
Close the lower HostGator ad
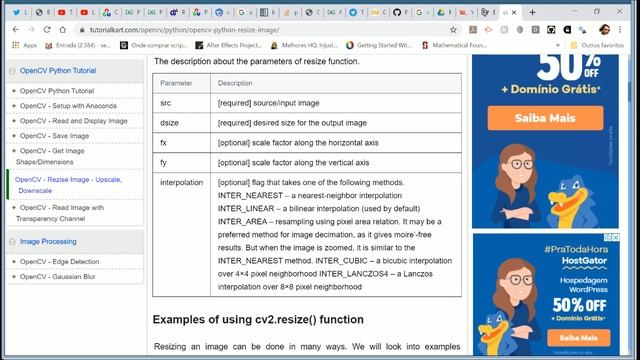point(616,238)
